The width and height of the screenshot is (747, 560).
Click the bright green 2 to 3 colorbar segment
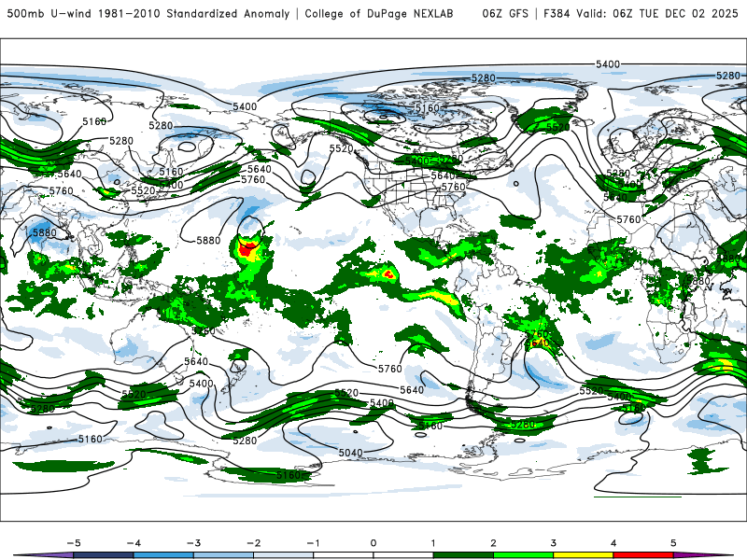[x=523, y=555]
